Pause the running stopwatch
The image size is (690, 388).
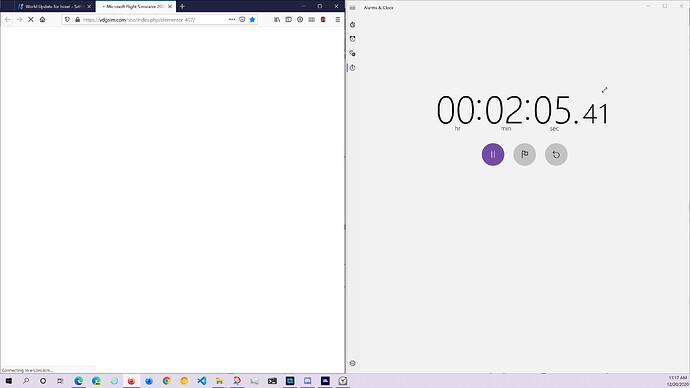pos(493,154)
